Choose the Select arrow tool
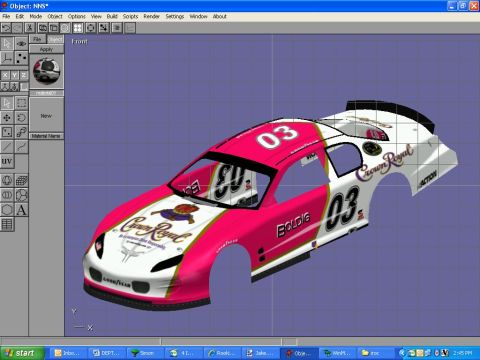This screenshot has height=360, width=480. coord(7,103)
